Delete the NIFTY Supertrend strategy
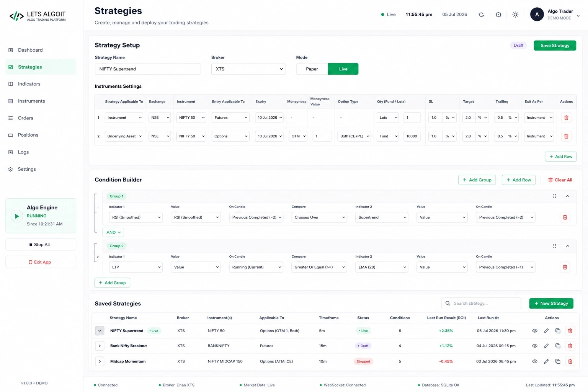Viewport: 588px width, 392px height. [570, 331]
